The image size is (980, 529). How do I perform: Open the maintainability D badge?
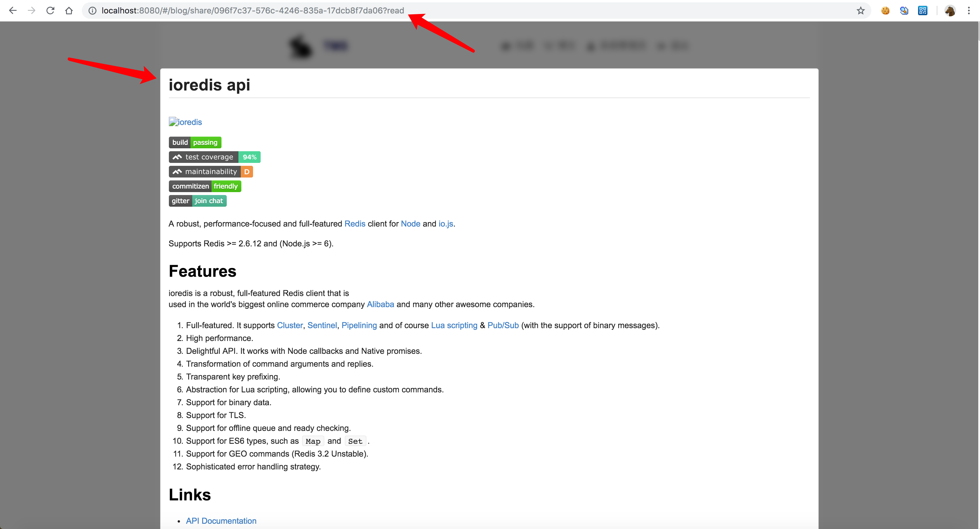211,172
